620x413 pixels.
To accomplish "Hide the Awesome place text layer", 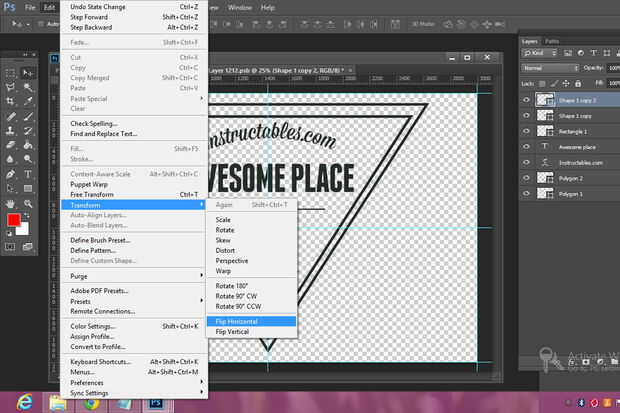I will (526, 147).
